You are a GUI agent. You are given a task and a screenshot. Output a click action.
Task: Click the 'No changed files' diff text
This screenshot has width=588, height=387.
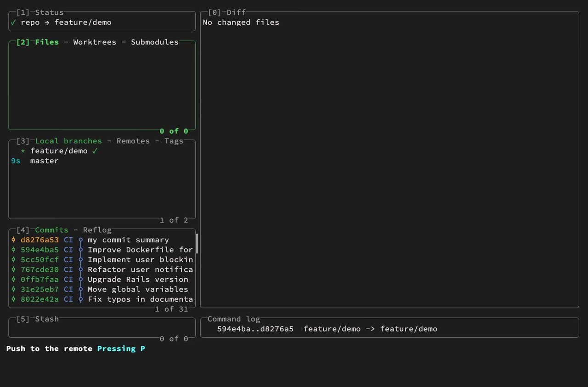click(241, 22)
